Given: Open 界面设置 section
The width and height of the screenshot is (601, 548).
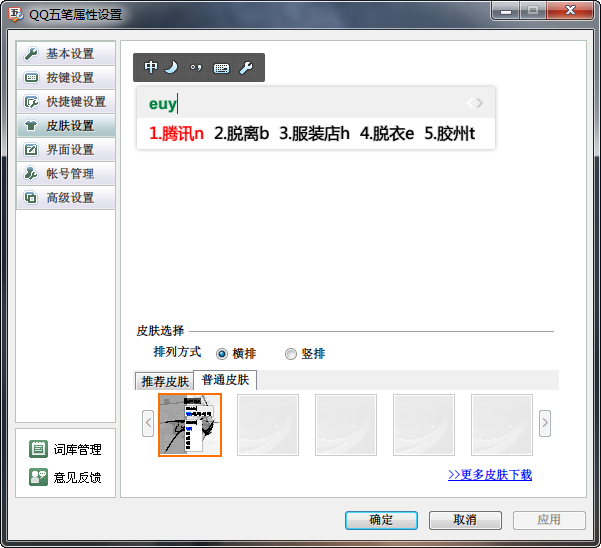Looking at the screenshot, I should pyautogui.click(x=66, y=149).
